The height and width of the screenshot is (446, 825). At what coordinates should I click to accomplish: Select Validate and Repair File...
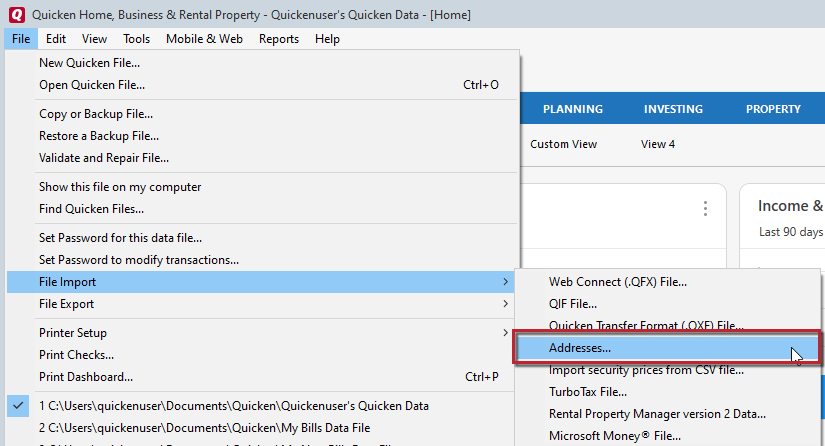pos(262,158)
